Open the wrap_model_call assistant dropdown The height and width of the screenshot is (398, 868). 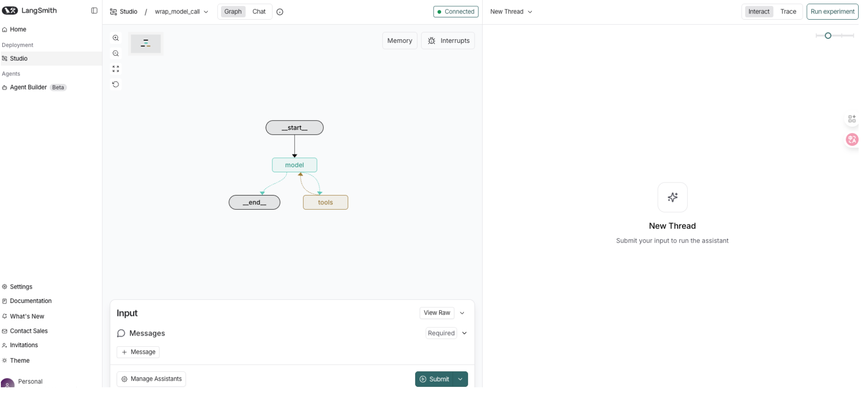point(181,12)
